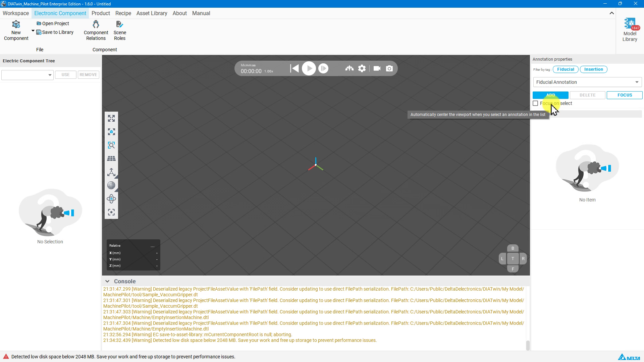Switch viewport to Right view
The width and height of the screenshot is (644, 362).
point(523,258)
